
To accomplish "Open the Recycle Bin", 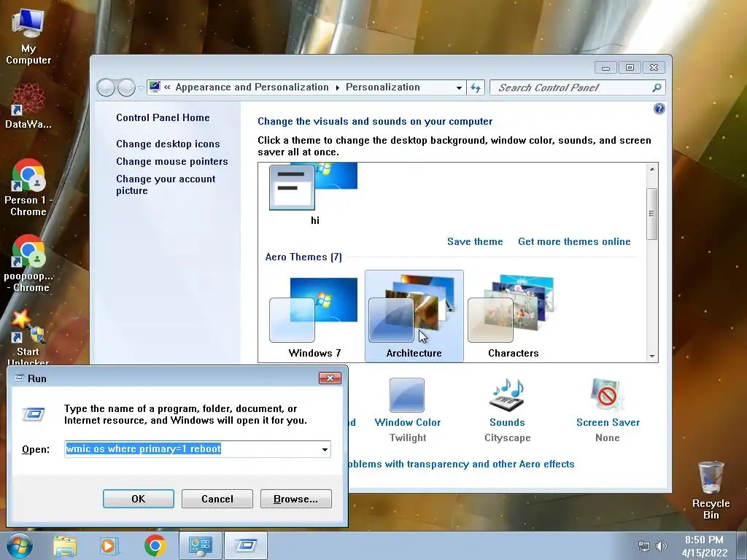I will (711, 491).
